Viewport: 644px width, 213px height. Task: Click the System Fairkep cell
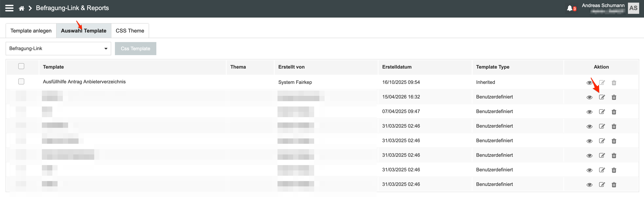295,82
